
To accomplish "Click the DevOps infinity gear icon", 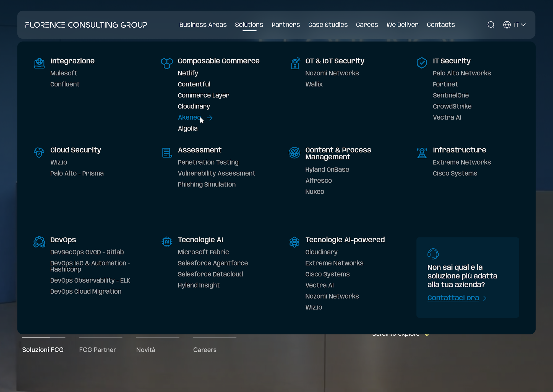I will (39, 242).
